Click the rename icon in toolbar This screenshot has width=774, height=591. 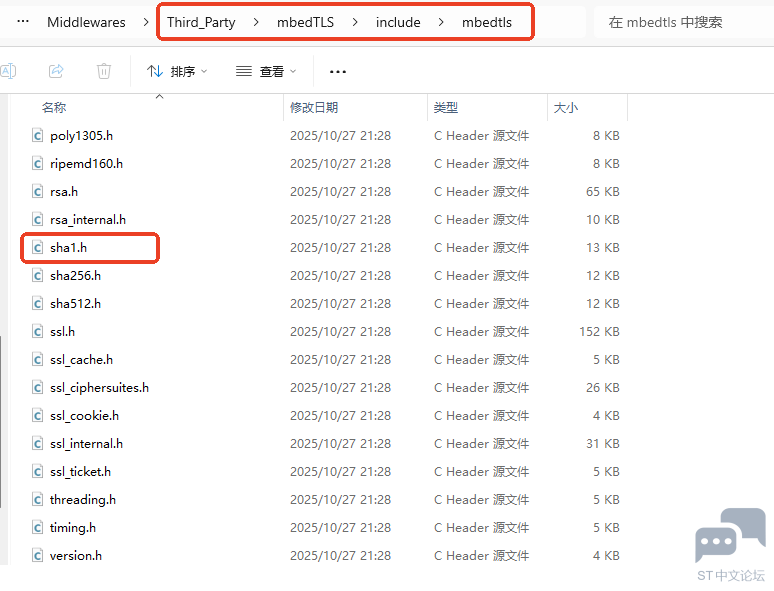tap(8, 71)
